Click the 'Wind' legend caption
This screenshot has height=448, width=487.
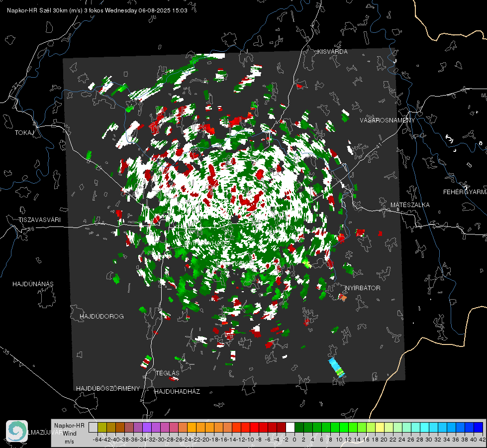(x=70, y=434)
